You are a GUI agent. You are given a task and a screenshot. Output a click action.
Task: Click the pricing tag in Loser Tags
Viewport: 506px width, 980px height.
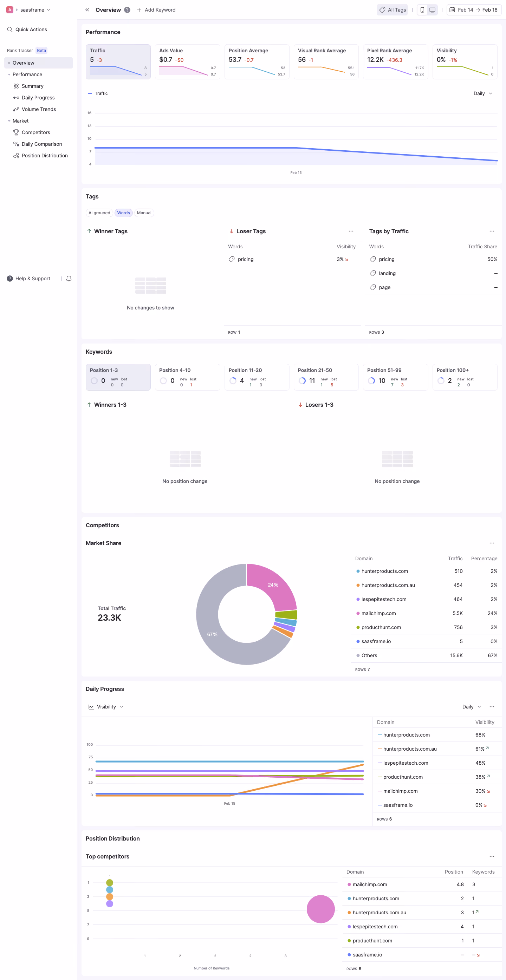(x=246, y=259)
